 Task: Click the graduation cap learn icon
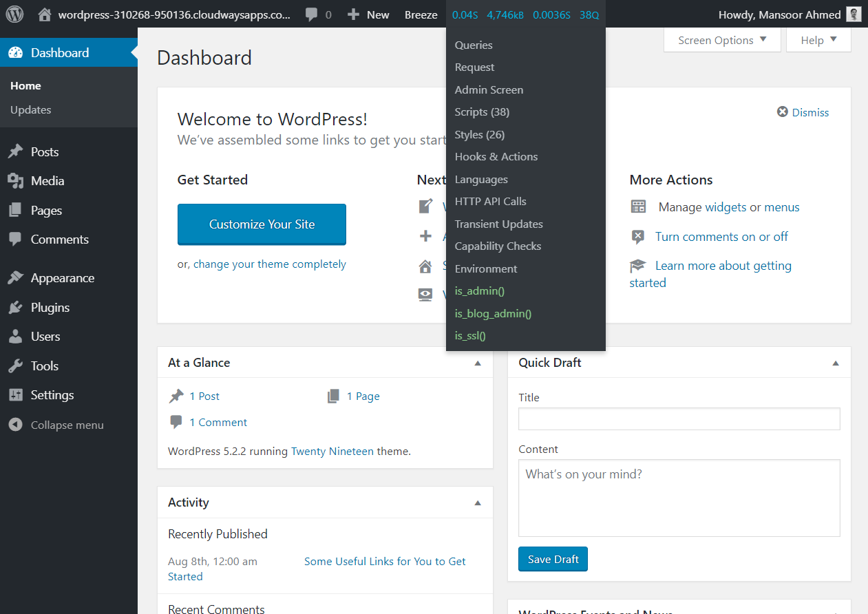point(638,266)
